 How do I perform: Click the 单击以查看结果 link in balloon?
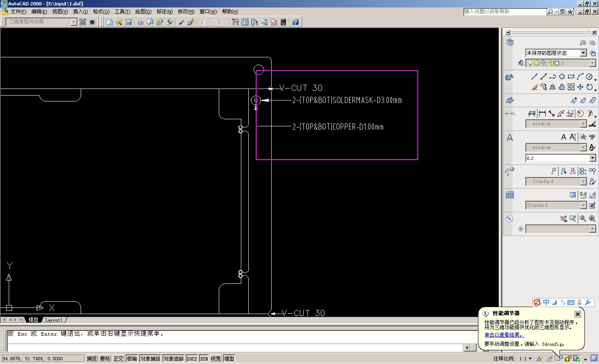[504, 335]
